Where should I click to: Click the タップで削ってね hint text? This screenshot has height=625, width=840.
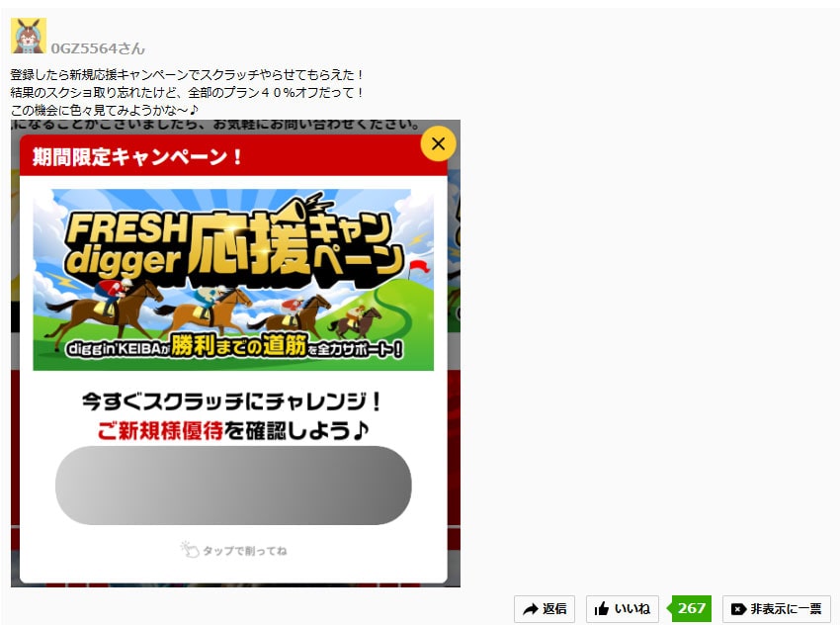point(245,551)
